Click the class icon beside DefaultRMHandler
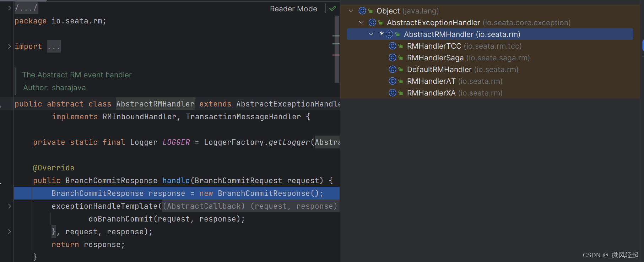Screen dimensions: 644x262 click(393, 70)
